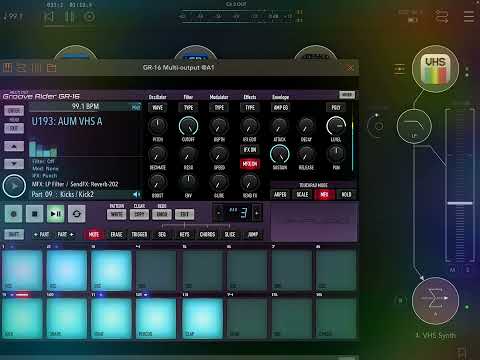480x360 pixels.
Task: Click the EDIT button
Action: [x=184, y=214]
